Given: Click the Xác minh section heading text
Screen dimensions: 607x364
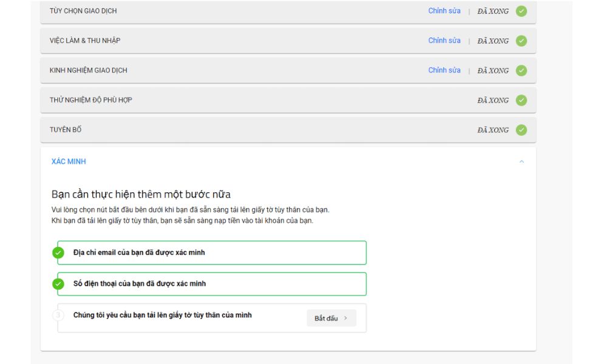Looking at the screenshot, I should point(69,162).
